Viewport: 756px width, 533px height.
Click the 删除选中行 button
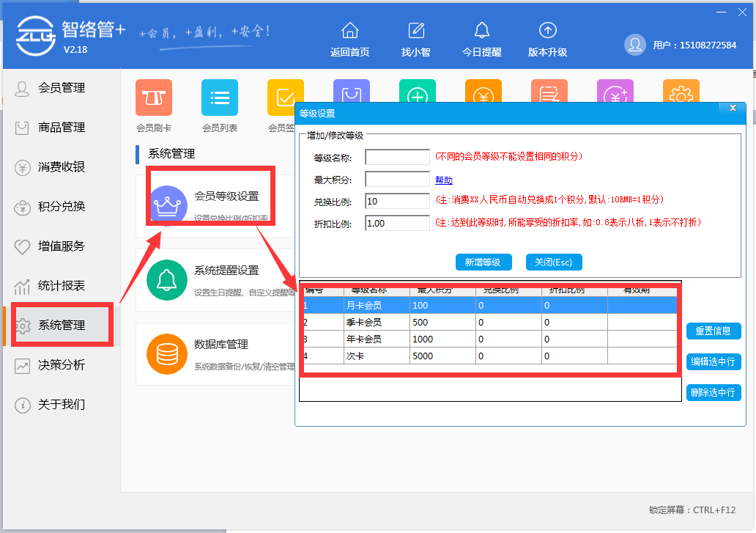714,393
